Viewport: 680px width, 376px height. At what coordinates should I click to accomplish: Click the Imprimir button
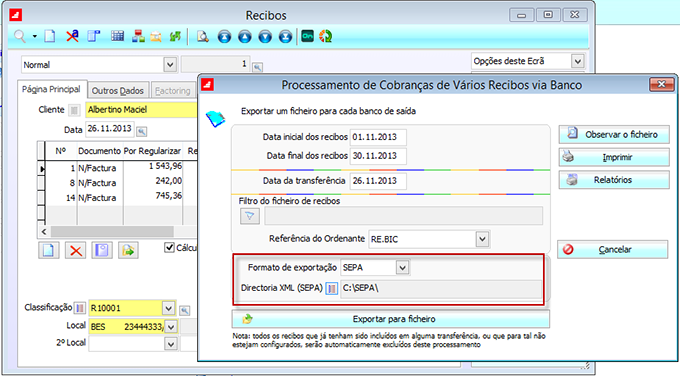coord(614,157)
